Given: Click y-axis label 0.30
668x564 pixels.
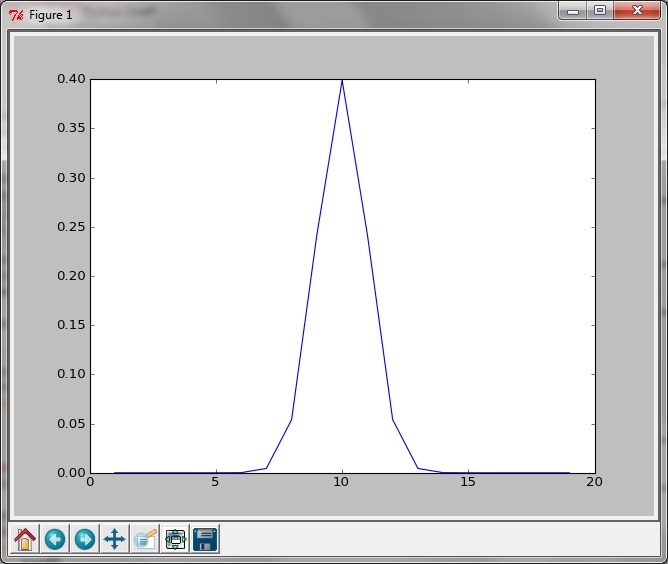Looking at the screenshot, I should click(72, 178).
